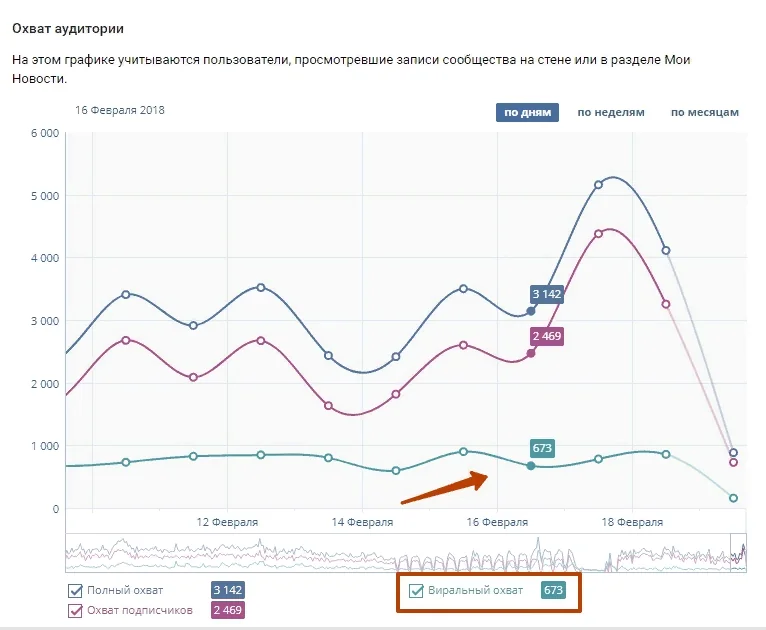The height and width of the screenshot is (630, 766).
Task: Toggle the 'Охват подписчиков' checkbox
Action: (75, 610)
